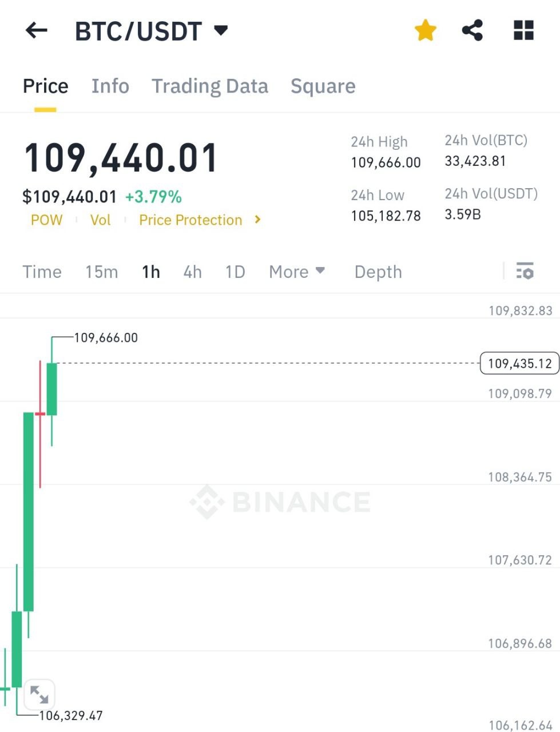Open chart indicator settings icon
The height and width of the screenshot is (732, 560).
point(525,271)
